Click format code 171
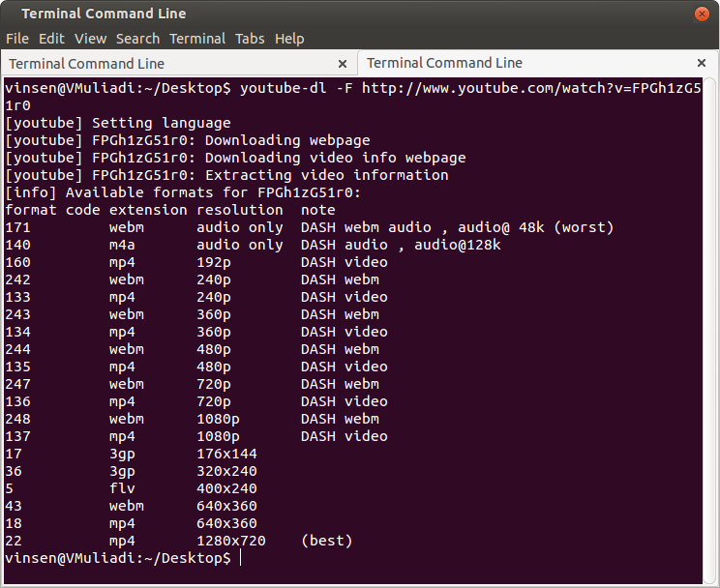This screenshot has width=720, height=588. point(17,227)
